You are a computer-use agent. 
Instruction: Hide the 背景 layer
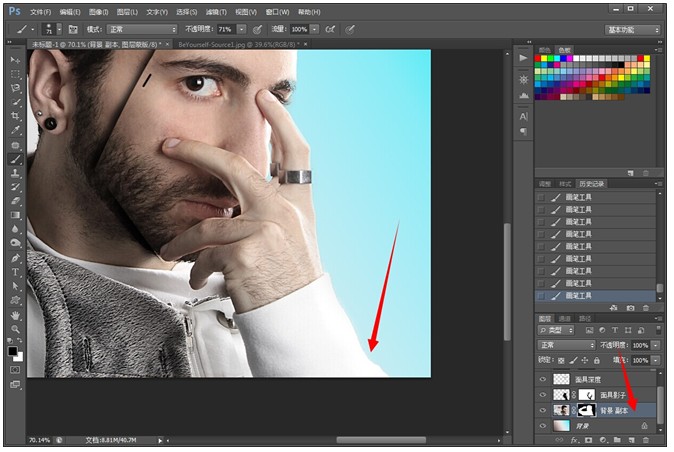(x=543, y=426)
